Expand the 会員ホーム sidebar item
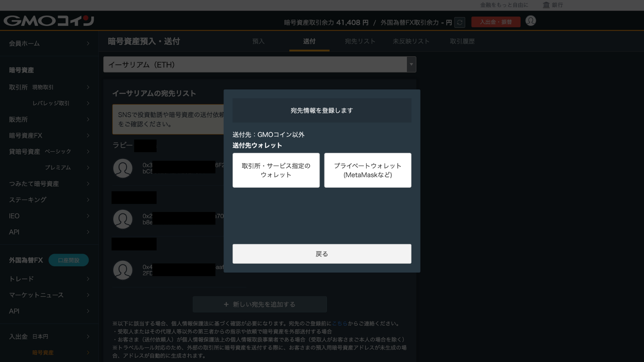The image size is (644, 362). point(48,43)
